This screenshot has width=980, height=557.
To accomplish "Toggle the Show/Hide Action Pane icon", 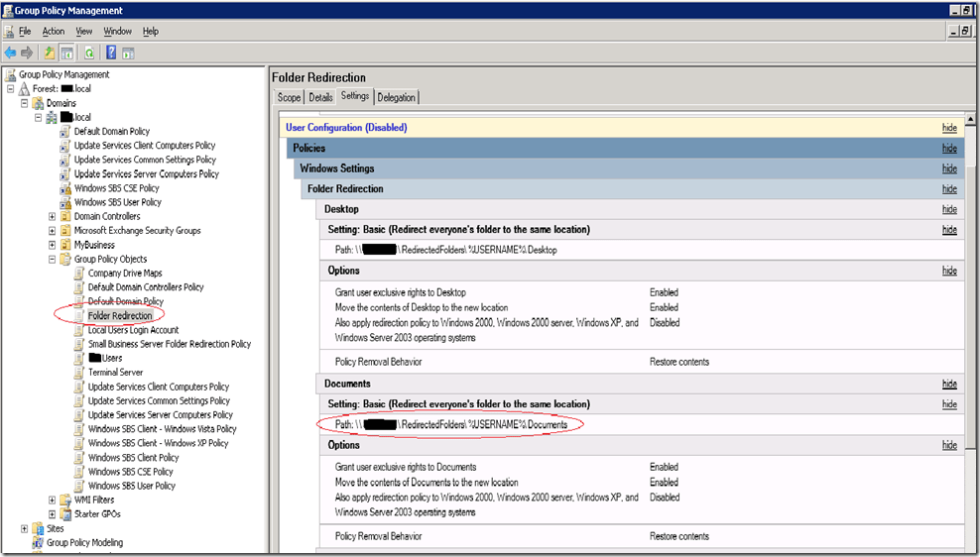I will pos(128,53).
